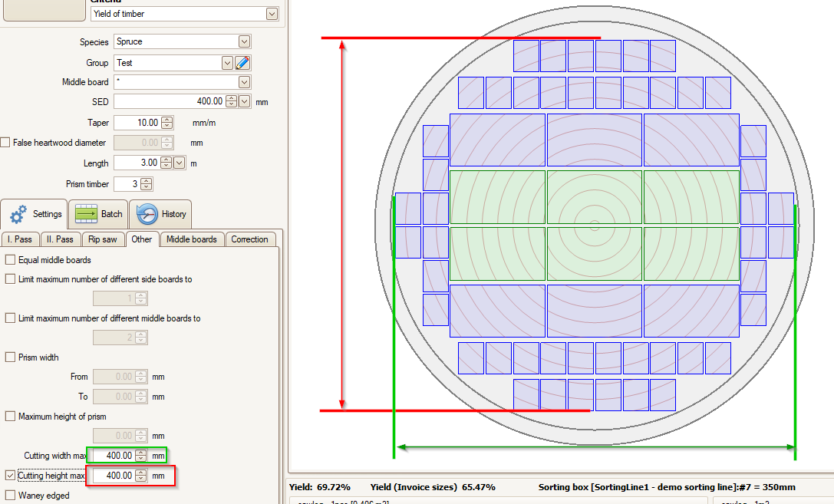The image size is (834, 504).
Task: Select the I. Pass tab
Action: tap(20, 239)
